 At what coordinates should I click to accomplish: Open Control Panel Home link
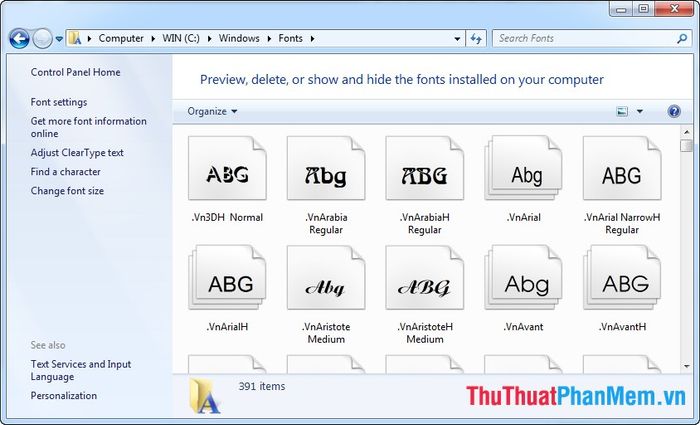click(75, 72)
